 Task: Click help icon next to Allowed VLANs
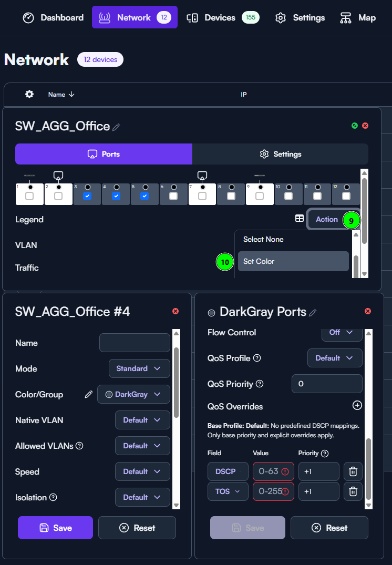(79, 446)
